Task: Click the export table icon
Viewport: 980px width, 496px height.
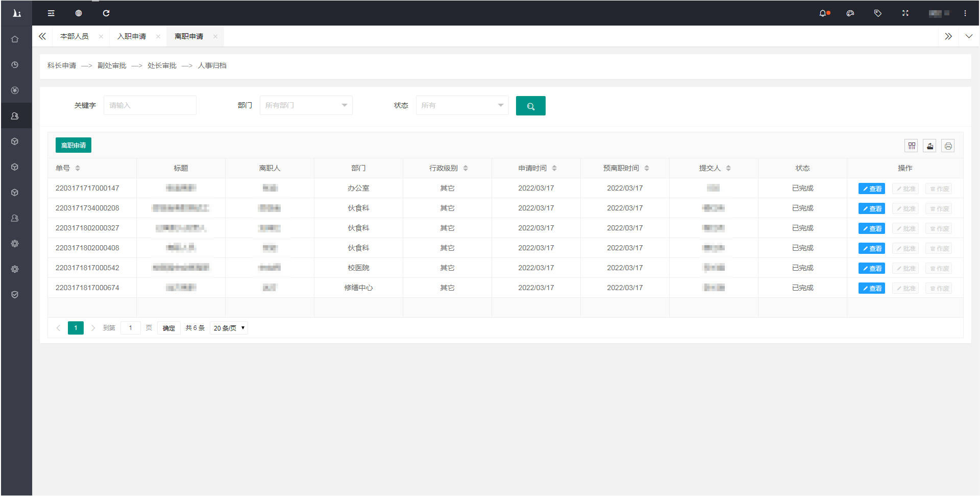Action: click(x=930, y=146)
